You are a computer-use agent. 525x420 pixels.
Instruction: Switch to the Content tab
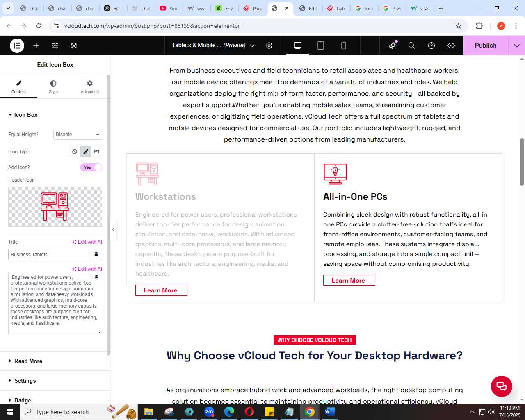tap(18, 87)
